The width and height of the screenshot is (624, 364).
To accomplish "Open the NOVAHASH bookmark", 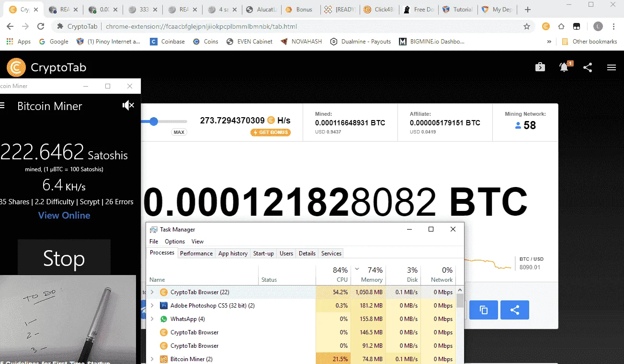I will [x=301, y=42].
